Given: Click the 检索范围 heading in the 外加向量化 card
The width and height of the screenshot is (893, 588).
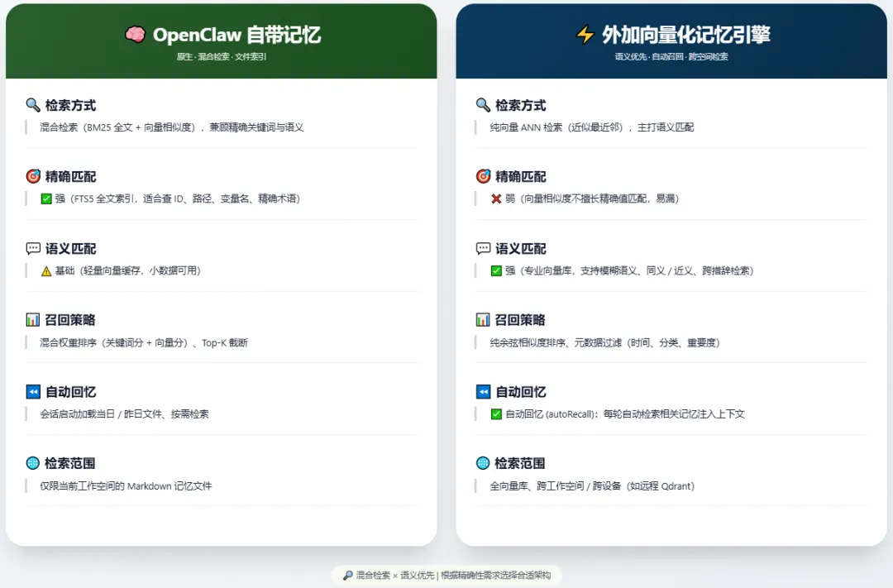Looking at the screenshot, I should (521, 463).
